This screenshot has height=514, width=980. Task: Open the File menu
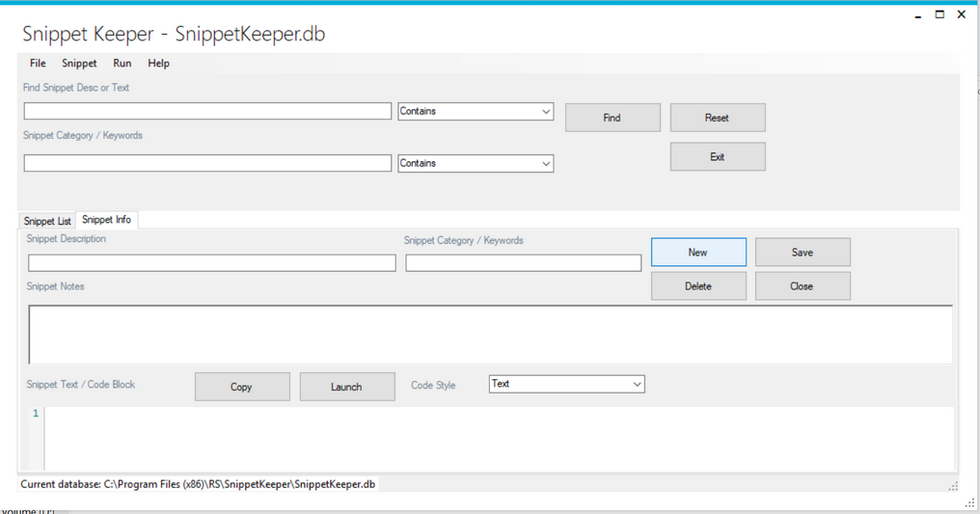coord(38,63)
